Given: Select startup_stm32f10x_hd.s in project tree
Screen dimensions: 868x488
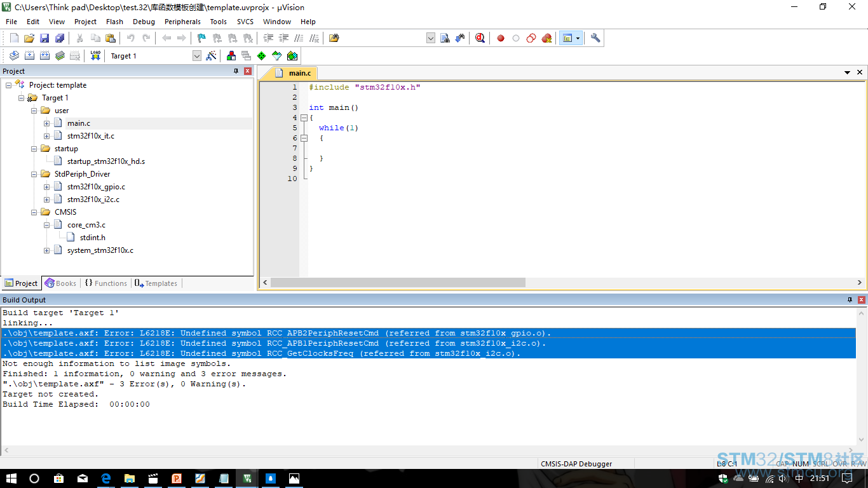Looking at the screenshot, I should [106, 161].
